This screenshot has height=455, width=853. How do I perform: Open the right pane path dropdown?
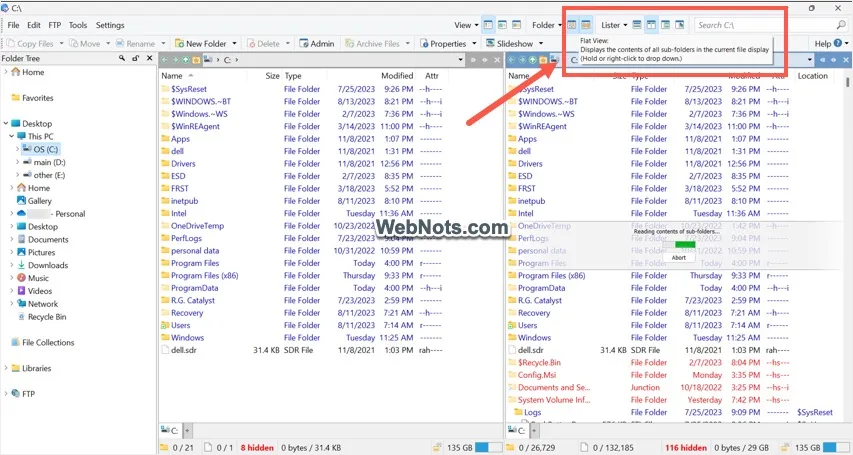(809, 60)
